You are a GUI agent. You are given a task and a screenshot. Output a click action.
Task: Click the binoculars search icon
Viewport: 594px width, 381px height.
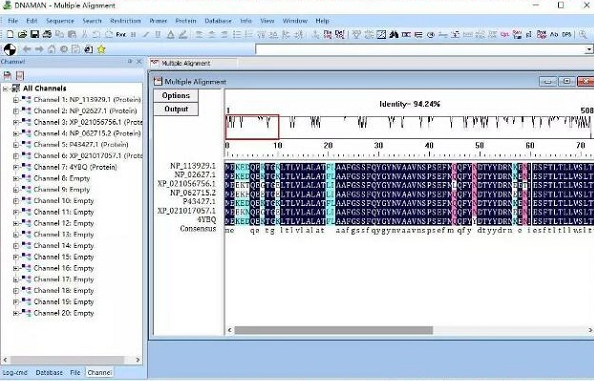pyautogui.click(x=394, y=34)
